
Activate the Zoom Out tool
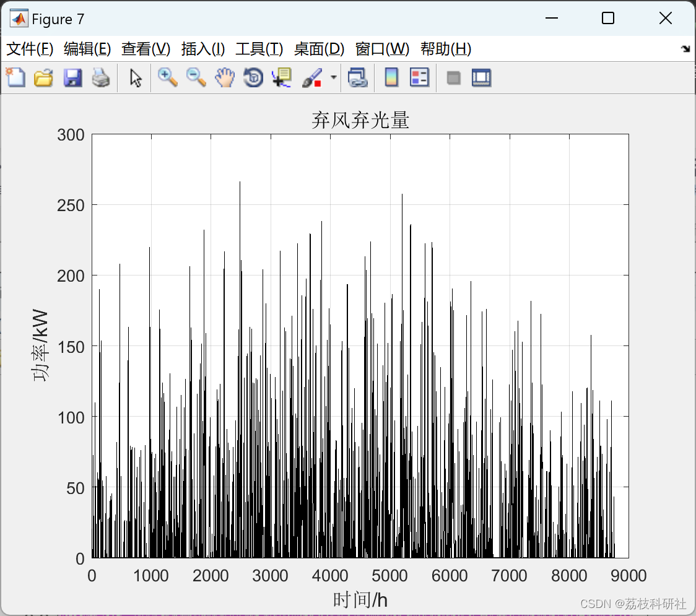(x=196, y=77)
